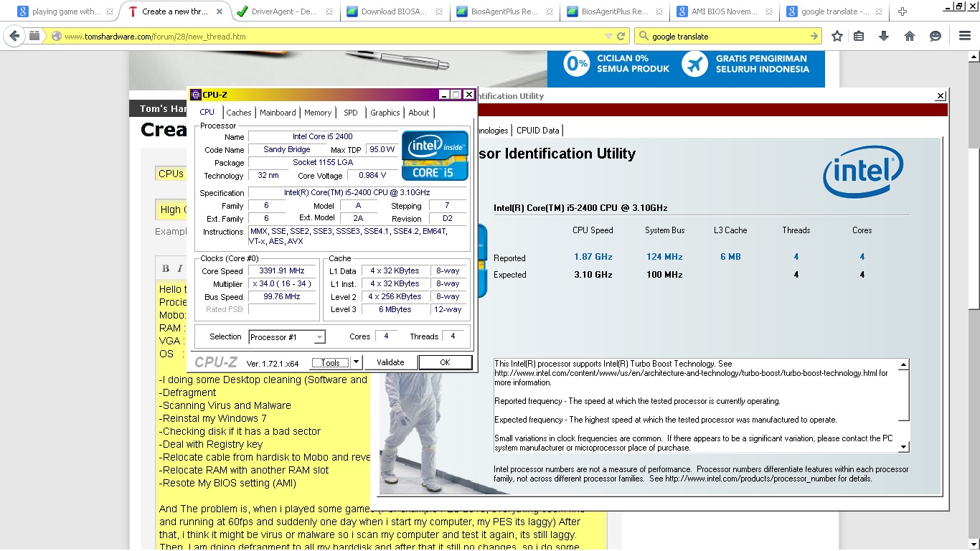The width and height of the screenshot is (980, 551).
Task: Open a new tab with plus icon
Action: (903, 11)
